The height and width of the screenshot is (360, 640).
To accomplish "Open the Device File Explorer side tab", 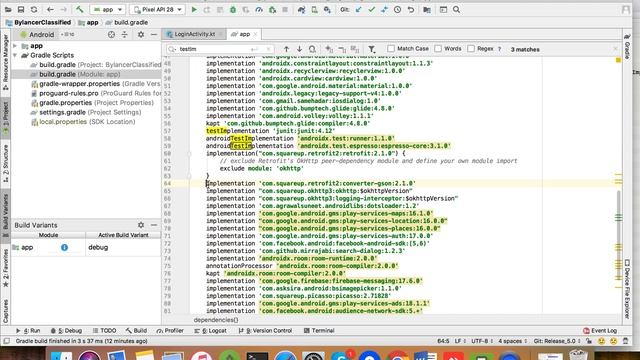I will click(627, 289).
